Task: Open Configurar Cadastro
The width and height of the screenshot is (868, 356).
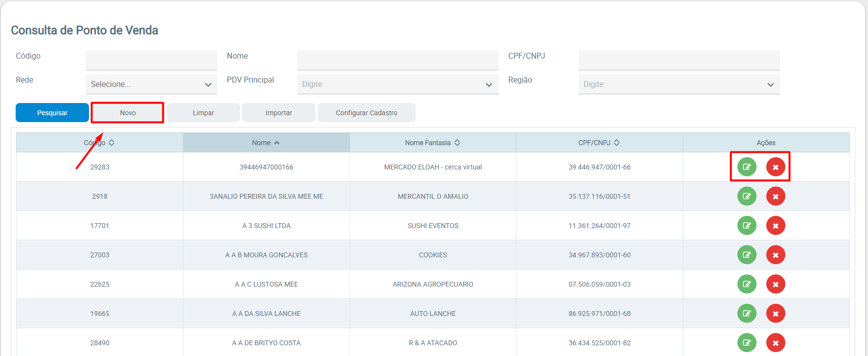Action: click(x=366, y=113)
